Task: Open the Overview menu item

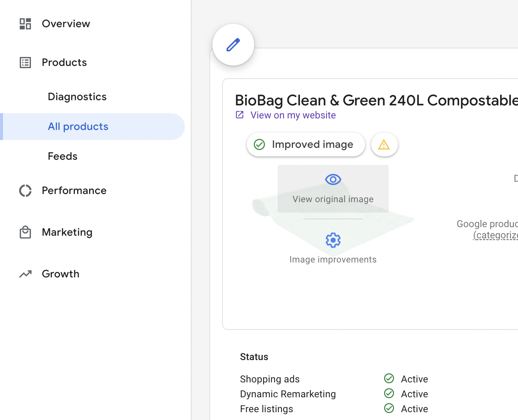Action: (x=66, y=24)
